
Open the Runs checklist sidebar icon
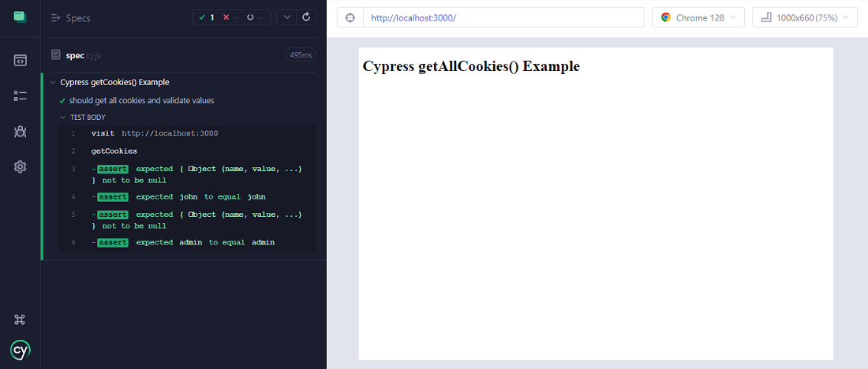pos(20,95)
